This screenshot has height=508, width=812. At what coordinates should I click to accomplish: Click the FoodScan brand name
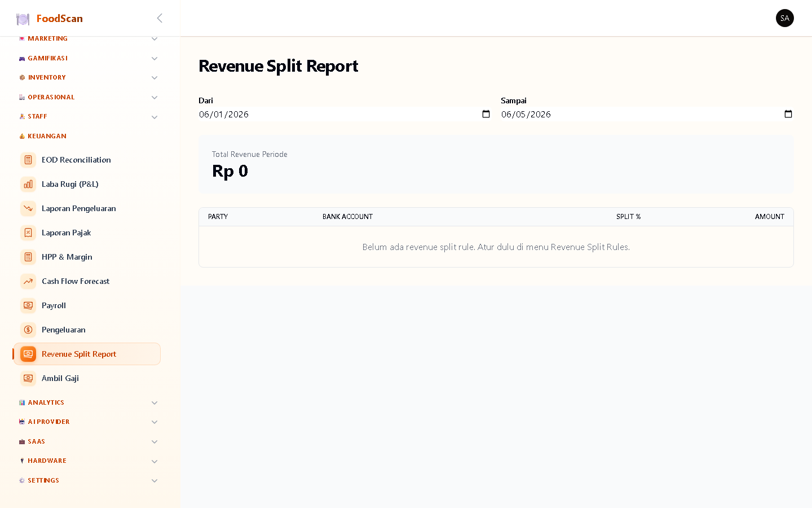(x=60, y=19)
